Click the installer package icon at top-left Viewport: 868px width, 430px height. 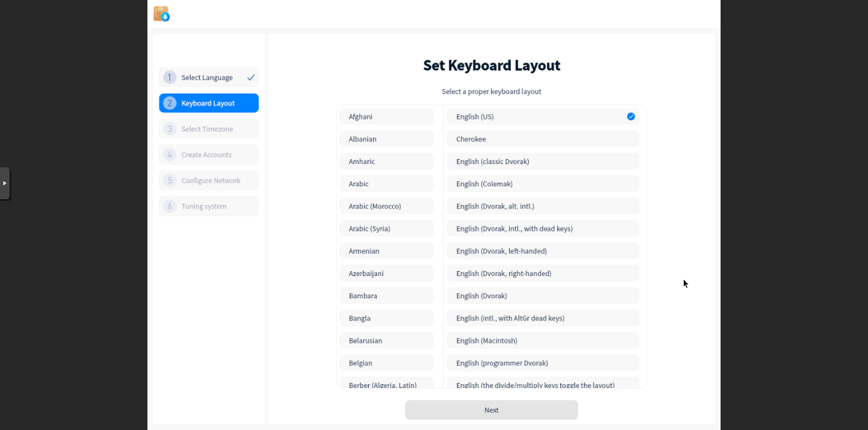point(161,14)
